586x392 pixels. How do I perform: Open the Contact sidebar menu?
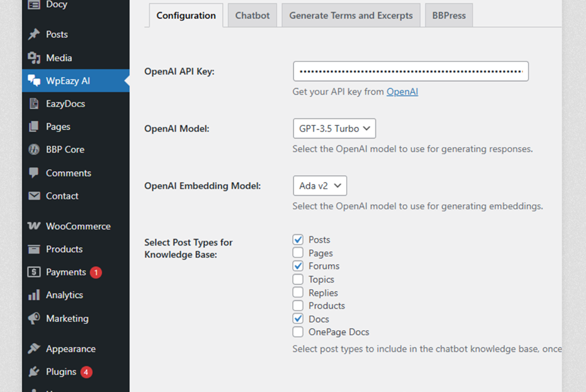click(76, 196)
